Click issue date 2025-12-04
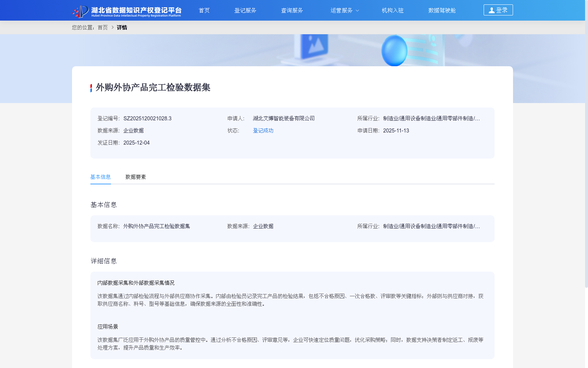This screenshot has width=588, height=368. click(x=136, y=143)
